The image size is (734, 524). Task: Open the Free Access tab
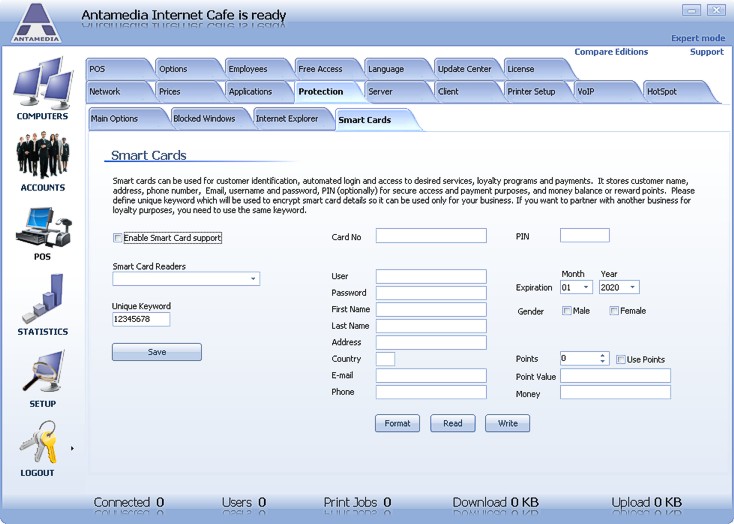pos(328,69)
